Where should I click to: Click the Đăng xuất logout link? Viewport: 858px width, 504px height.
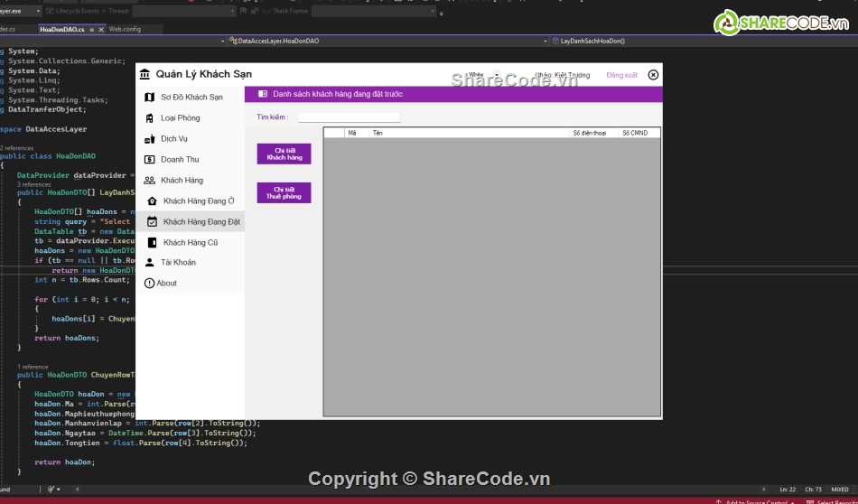(x=621, y=75)
